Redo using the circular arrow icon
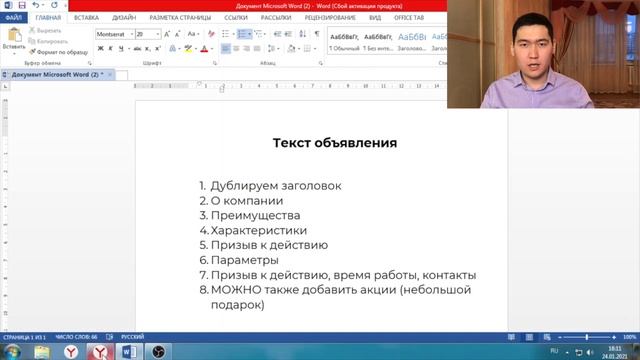The height and width of the screenshot is (360, 640). (54, 5)
